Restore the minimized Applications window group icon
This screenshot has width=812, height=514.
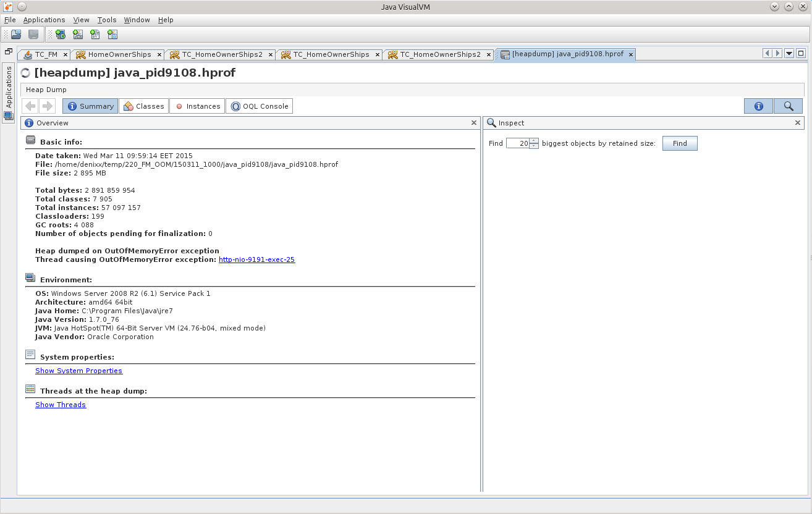point(9,52)
